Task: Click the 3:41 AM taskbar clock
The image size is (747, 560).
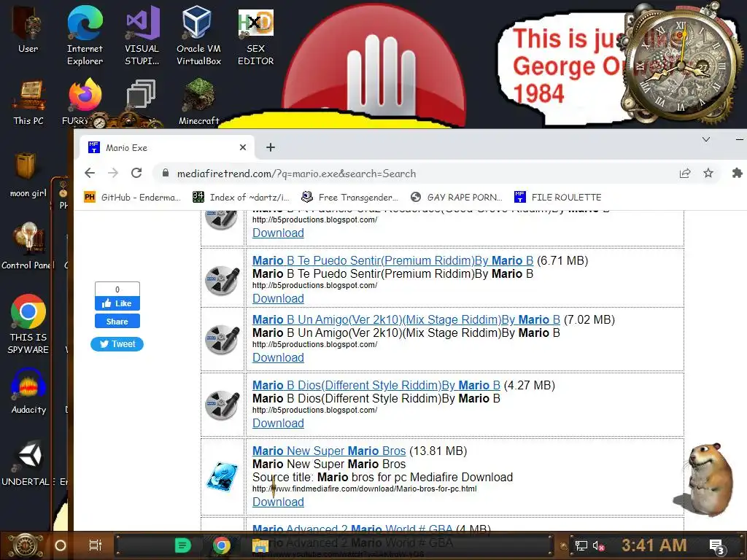Action: coord(654,545)
